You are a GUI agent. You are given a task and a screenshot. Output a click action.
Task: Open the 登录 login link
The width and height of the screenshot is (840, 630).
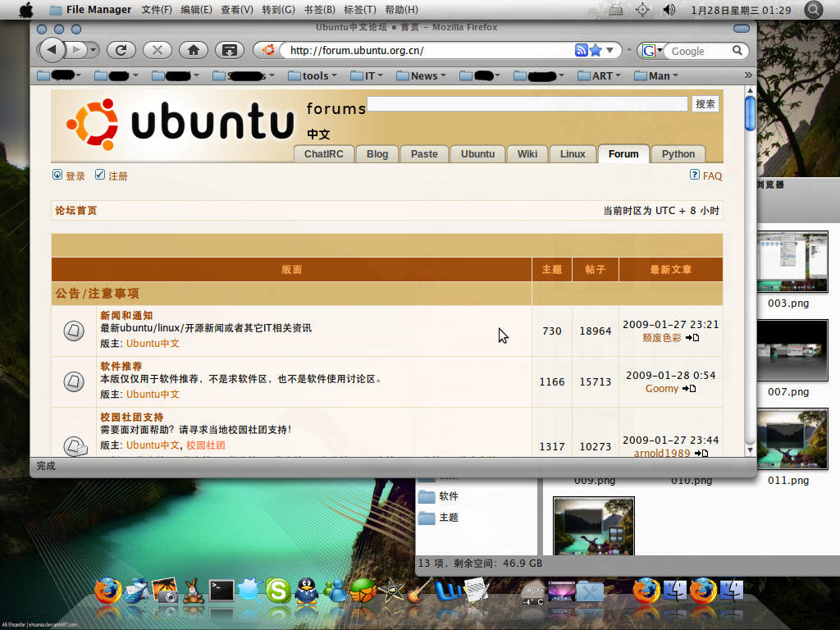click(75, 176)
